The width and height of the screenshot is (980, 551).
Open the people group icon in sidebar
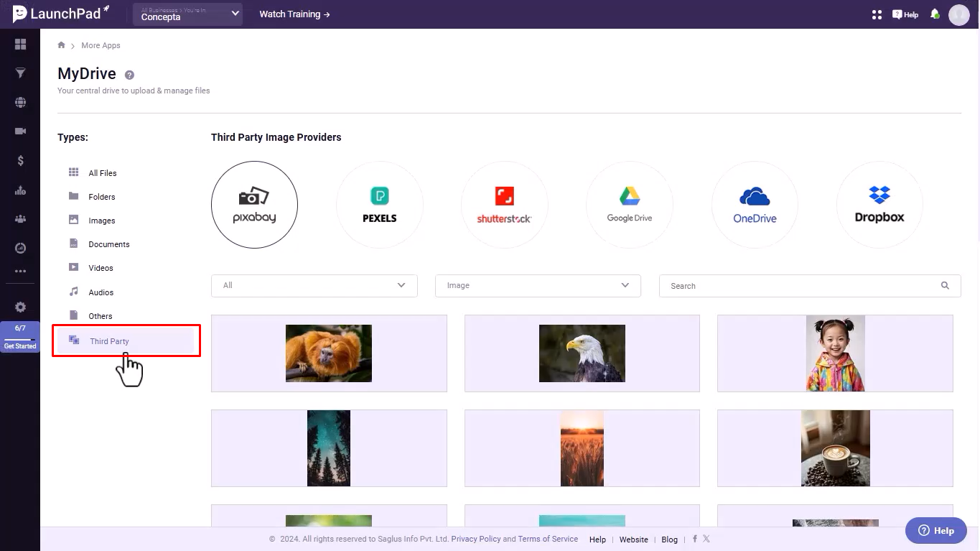[x=20, y=219]
